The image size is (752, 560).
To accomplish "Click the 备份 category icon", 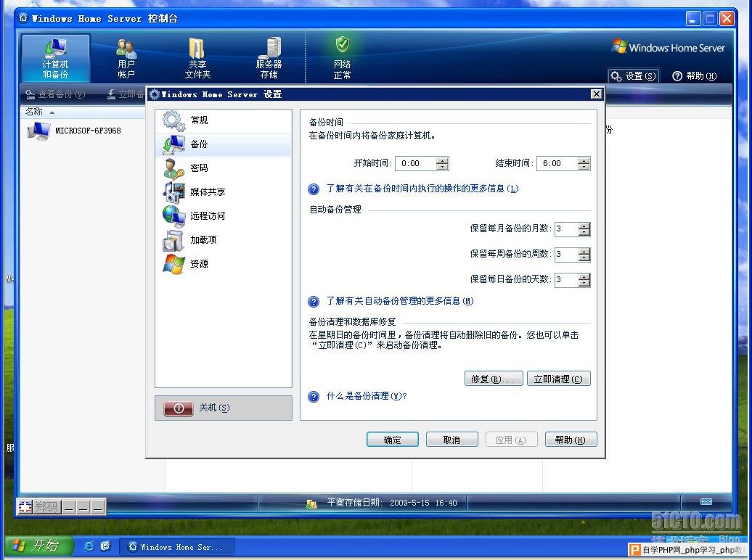I will click(x=173, y=144).
